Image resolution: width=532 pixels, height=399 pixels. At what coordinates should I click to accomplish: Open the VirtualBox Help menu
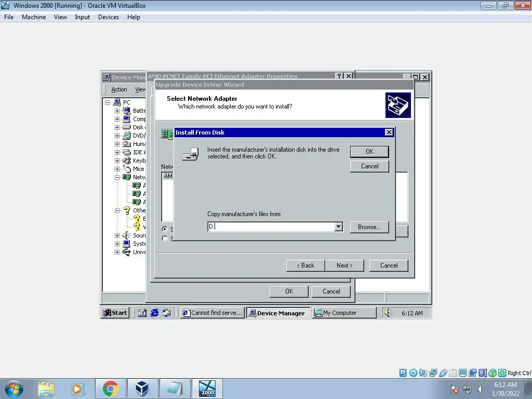134,17
